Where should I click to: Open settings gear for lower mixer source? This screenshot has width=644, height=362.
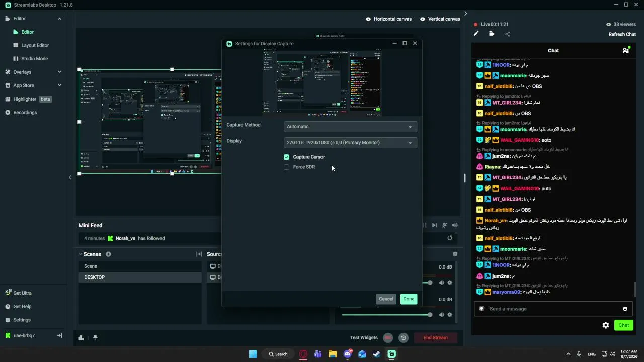450,315
